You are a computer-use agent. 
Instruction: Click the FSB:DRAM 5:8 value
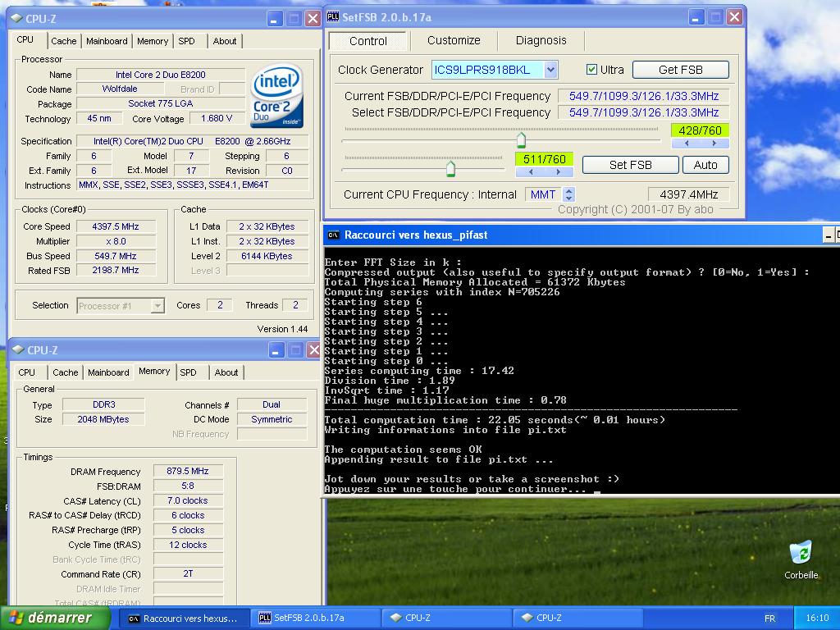pos(188,486)
